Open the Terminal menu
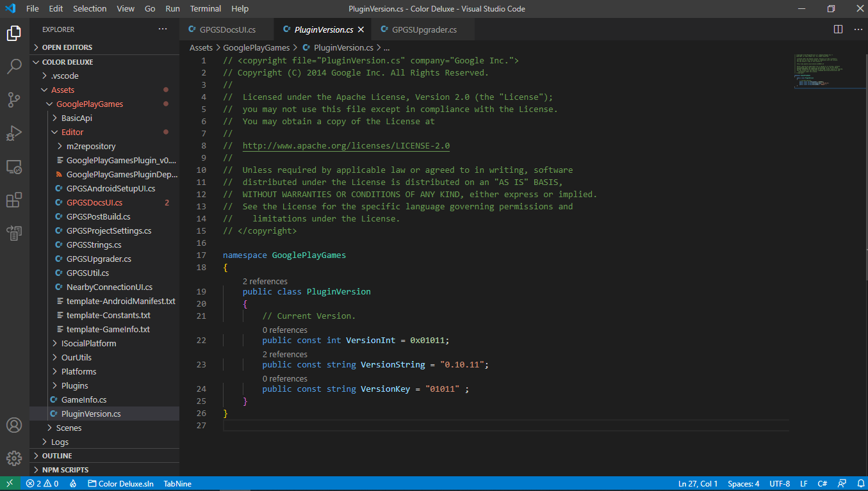This screenshot has width=868, height=491. tap(206, 9)
